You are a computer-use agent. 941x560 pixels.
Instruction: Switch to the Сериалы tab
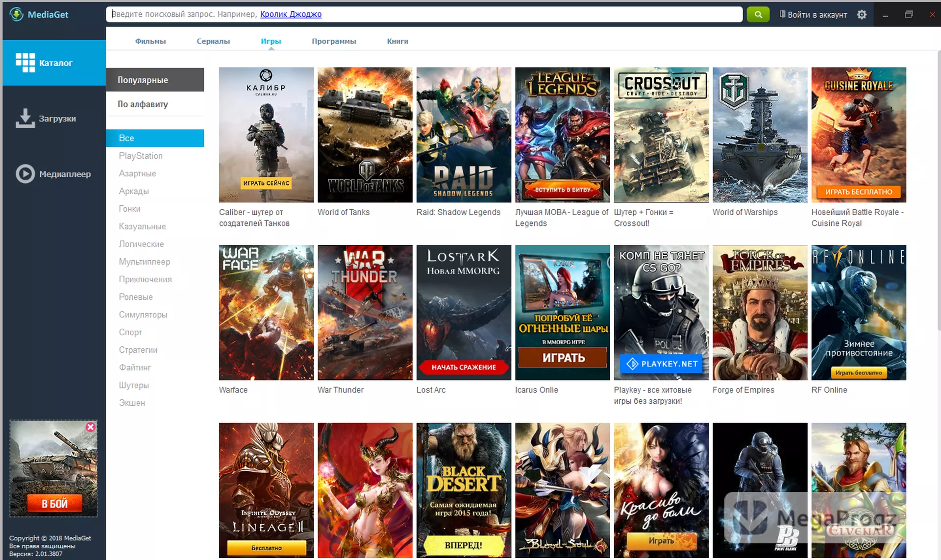(213, 41)
